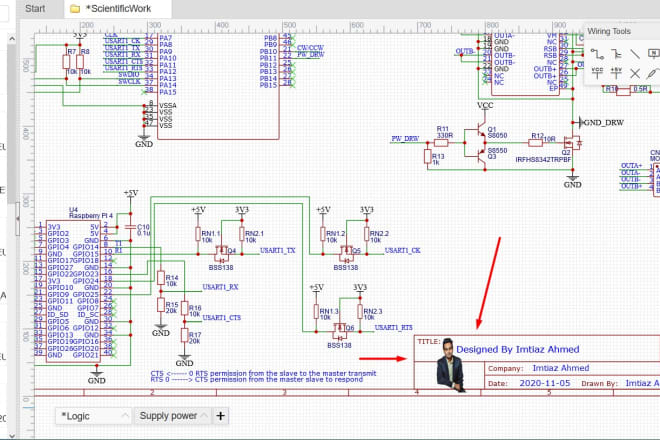
Task: Select the 'IRFHS8342TRPBF' MOSFET label
Action: 543,160
